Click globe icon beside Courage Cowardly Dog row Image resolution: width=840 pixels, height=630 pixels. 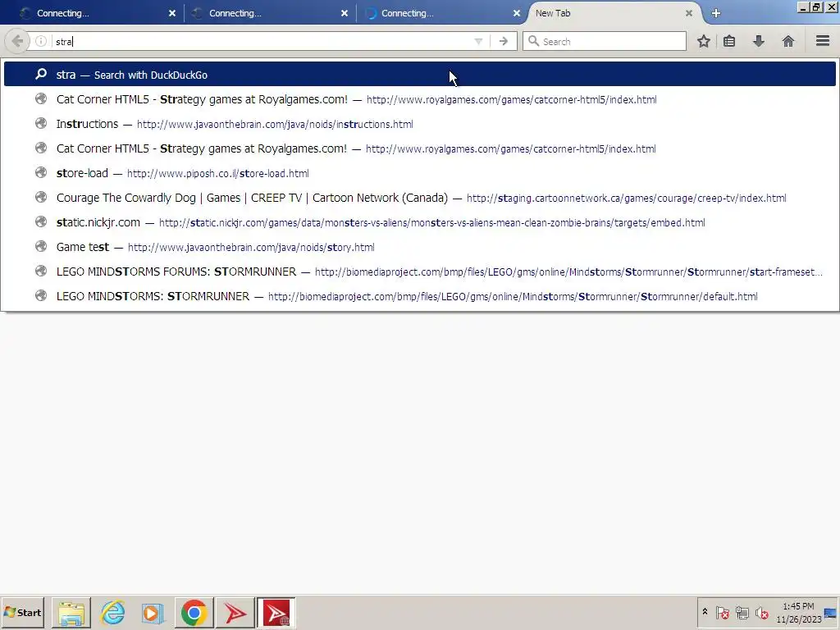(x=41, y=197)
